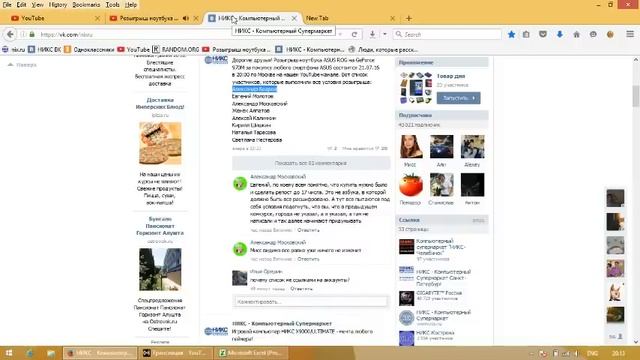Open the chat smiley toolbar icon
This screenshot has height=360, width=640.
593,35
